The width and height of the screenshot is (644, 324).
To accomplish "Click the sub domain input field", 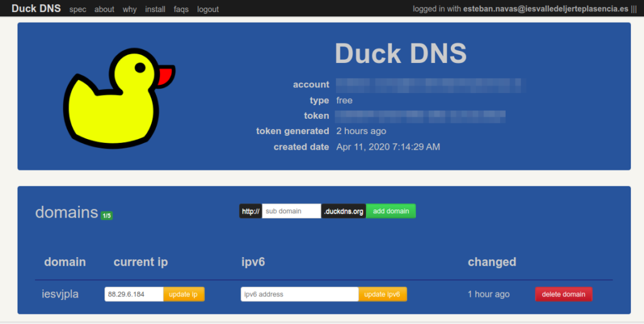I will click(x=292, y=211).
